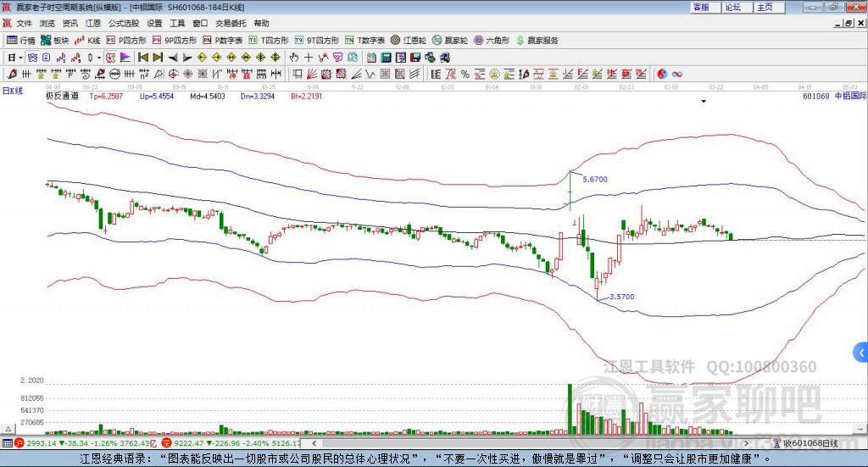Step chart left with black arrow
Screen dimensions: 868x467
point(173,58)
